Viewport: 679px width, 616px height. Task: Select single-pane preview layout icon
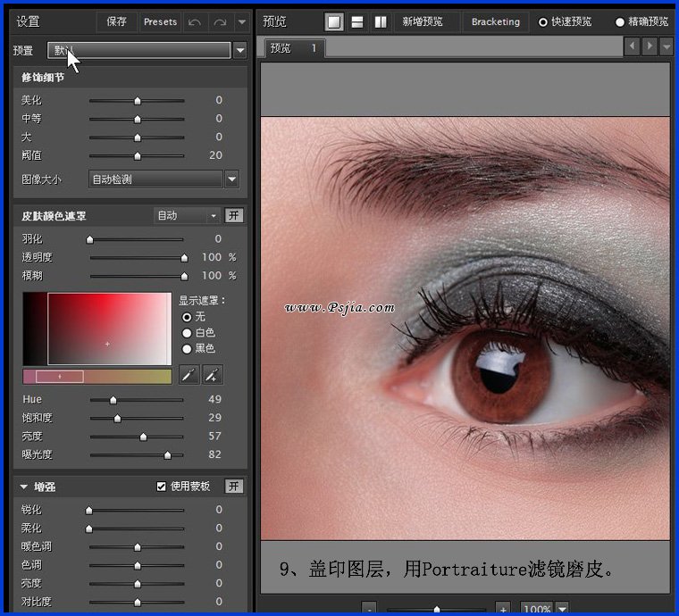pos(334,21)
